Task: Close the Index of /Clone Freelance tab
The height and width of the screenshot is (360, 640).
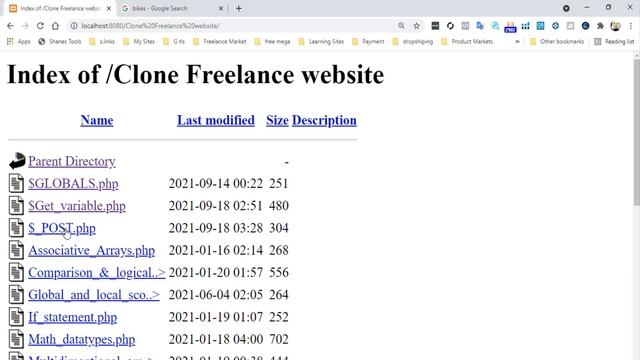Action: point(109,8)
